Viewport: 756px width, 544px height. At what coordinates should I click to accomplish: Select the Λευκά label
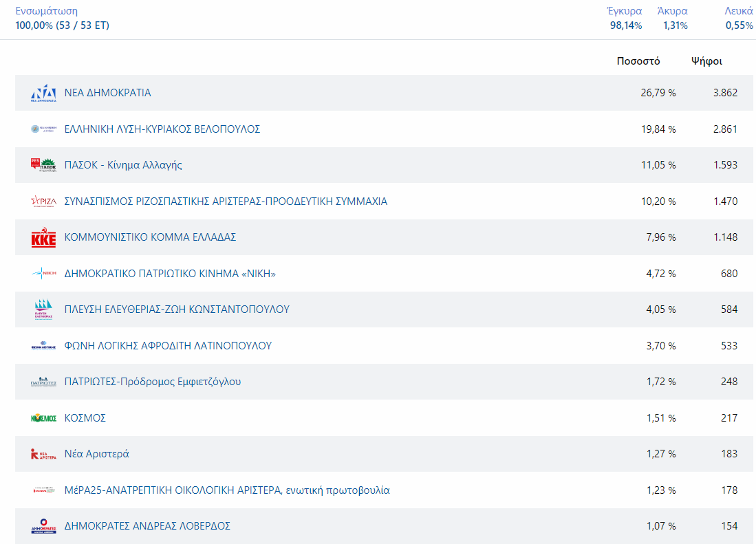[x=739, y=11]
